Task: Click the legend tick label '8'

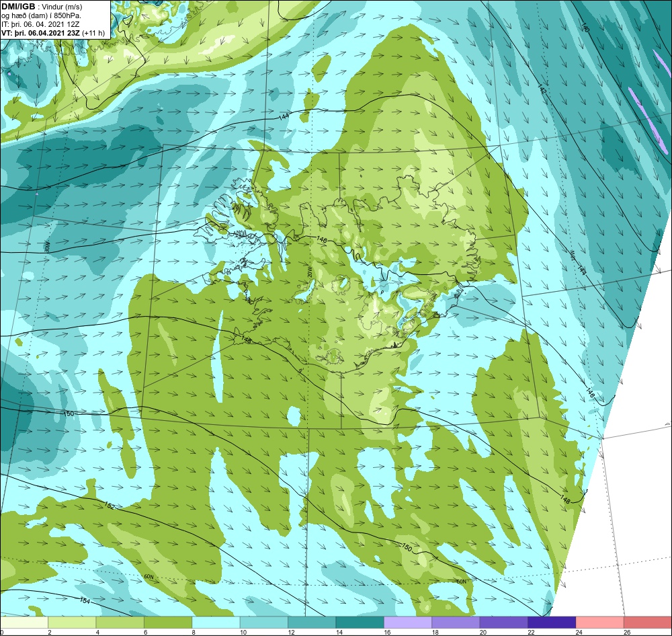Action: click(194, 632)
